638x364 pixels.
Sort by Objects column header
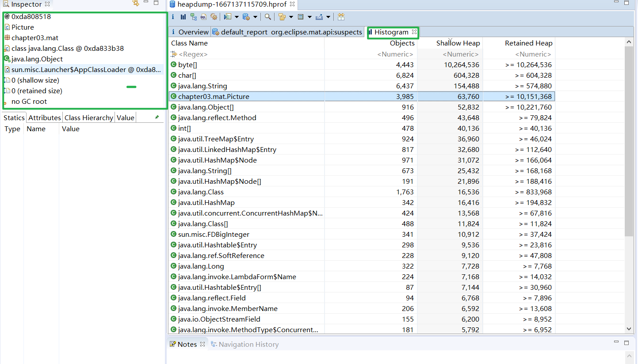pyautogui.click(x=371, y=43)
